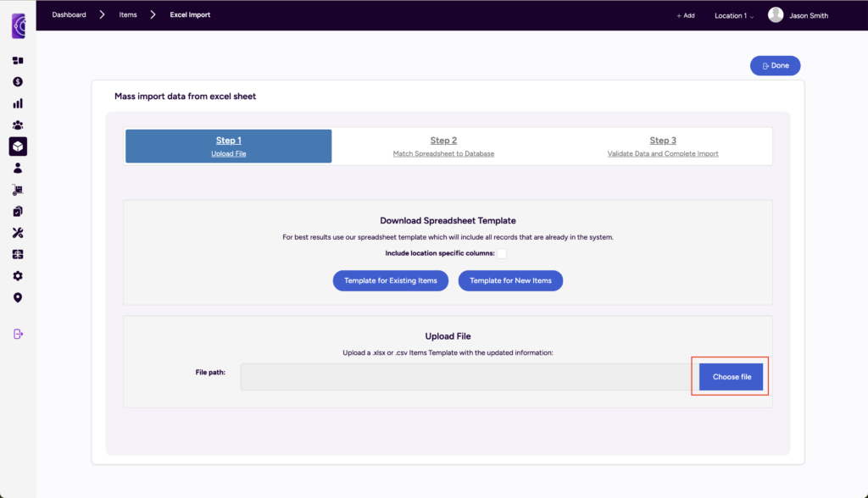The width and height of the screenshot is (868, 498).
Task: Enable Include location specific columns checkbox
Action: (502, 253)
